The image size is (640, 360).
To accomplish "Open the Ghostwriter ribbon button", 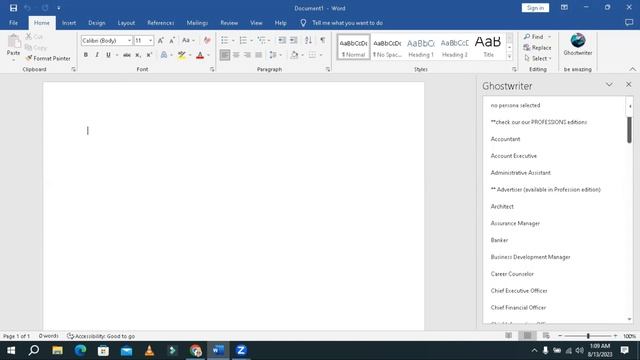I will click(578, 44).
